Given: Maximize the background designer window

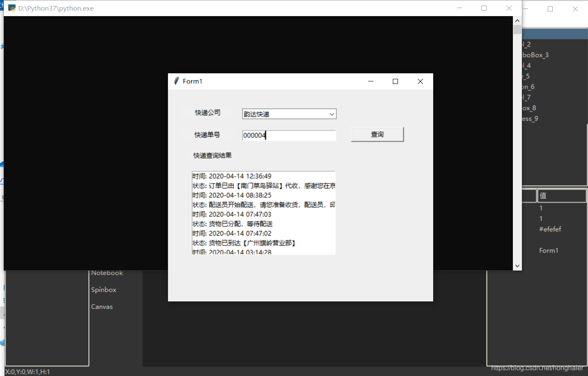Looking at the screenshot, I should [550, 9].
